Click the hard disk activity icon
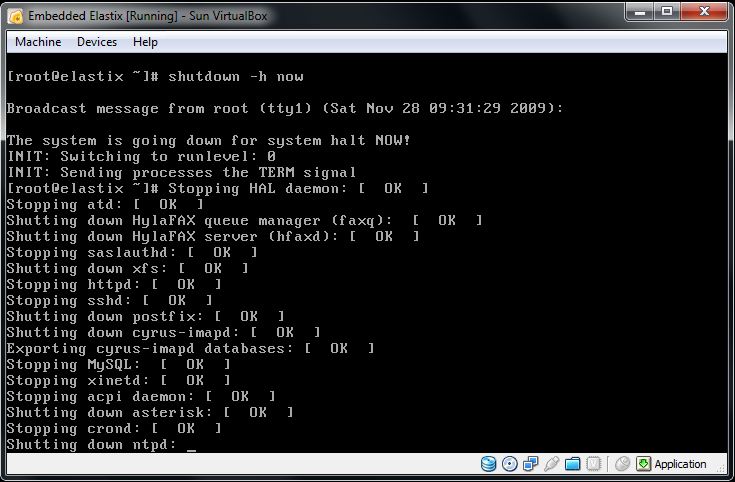Viewport: 735px width, 482px height. (x=488, y=464)
